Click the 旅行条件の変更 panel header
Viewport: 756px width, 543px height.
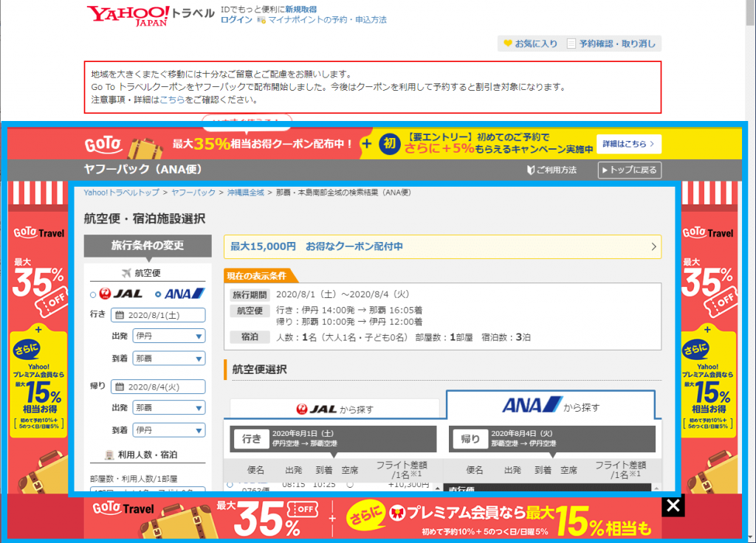tap(148, 245)
